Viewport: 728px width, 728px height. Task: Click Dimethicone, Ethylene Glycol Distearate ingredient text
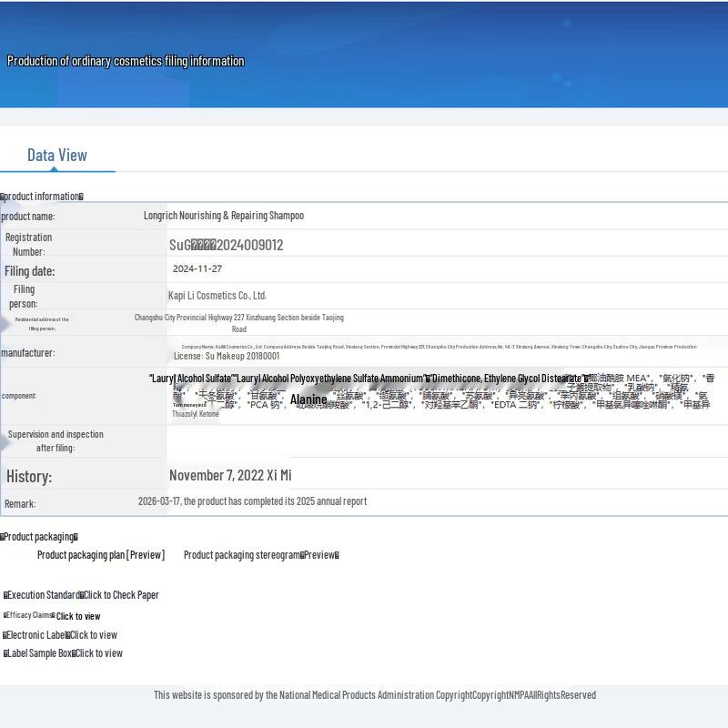click(509, 379)
